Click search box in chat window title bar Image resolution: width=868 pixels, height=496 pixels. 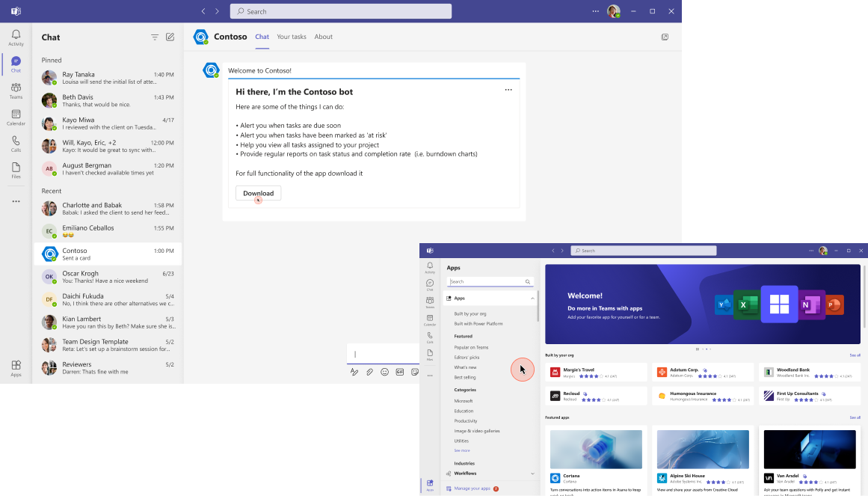[341, 11]
